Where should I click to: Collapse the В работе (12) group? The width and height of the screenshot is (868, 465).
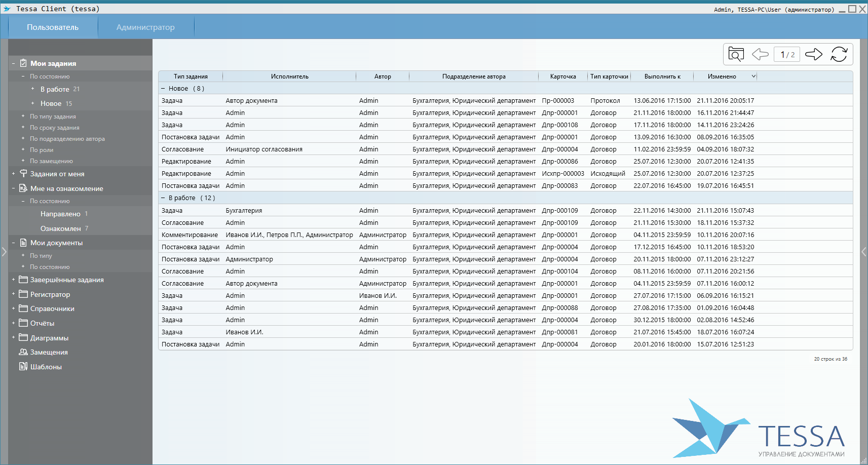[x=163, y=198]
